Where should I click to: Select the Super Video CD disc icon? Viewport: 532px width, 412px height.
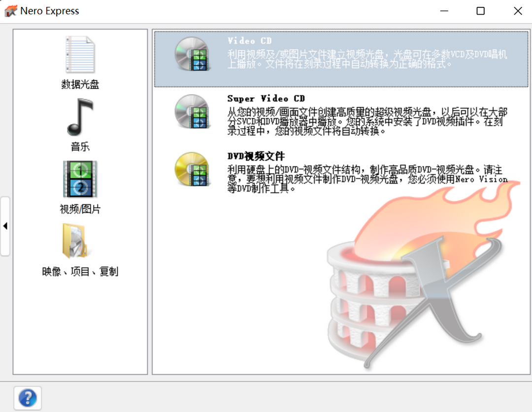192,112
